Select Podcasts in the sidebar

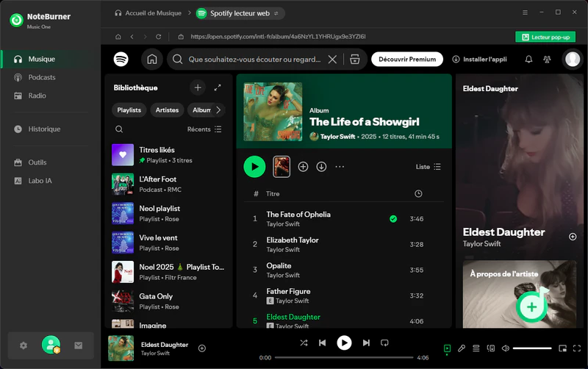tap(41, 77)
